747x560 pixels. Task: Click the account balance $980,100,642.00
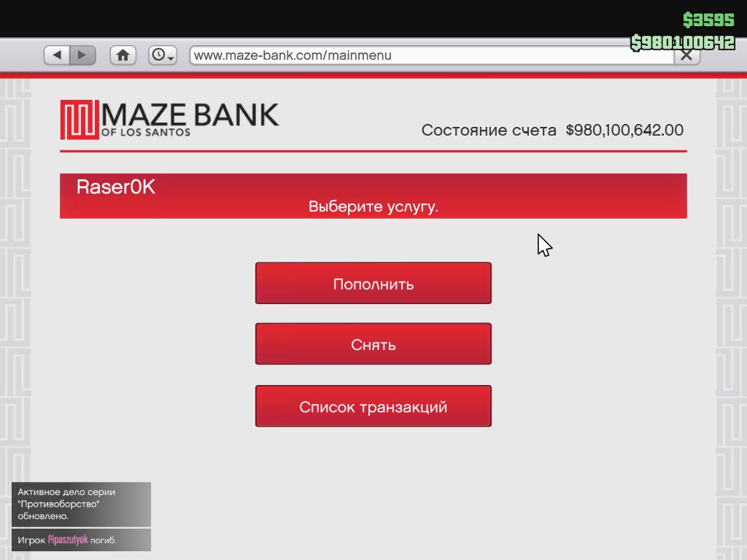pos(624,130)
